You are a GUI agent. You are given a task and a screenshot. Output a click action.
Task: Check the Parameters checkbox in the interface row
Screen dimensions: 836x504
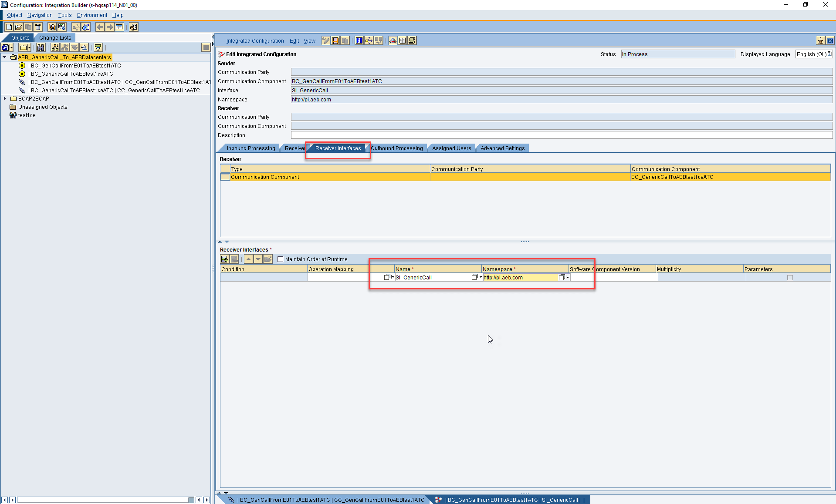pos(790,277)
